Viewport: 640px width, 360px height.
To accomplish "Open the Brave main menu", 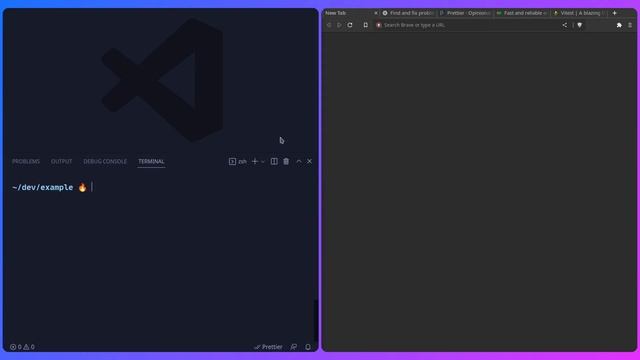I will (630, 25).
